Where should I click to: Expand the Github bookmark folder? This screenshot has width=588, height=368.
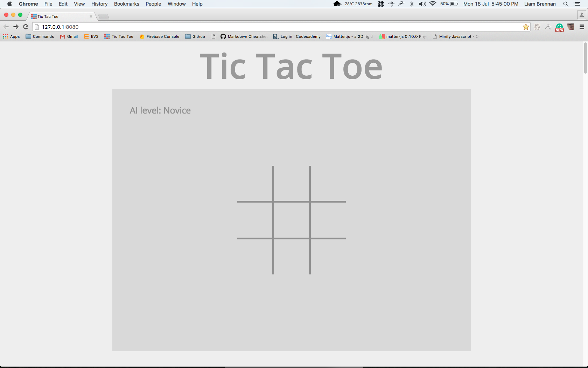[x=195, y=36]
